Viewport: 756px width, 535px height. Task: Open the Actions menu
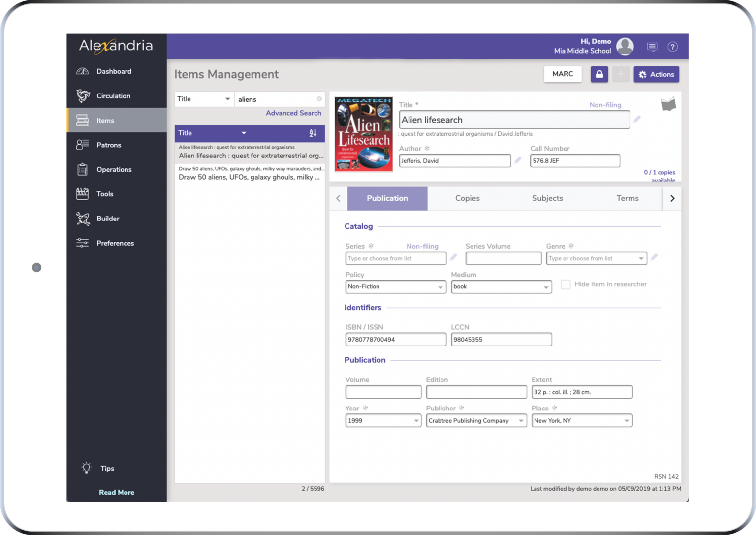pos(656,74)
